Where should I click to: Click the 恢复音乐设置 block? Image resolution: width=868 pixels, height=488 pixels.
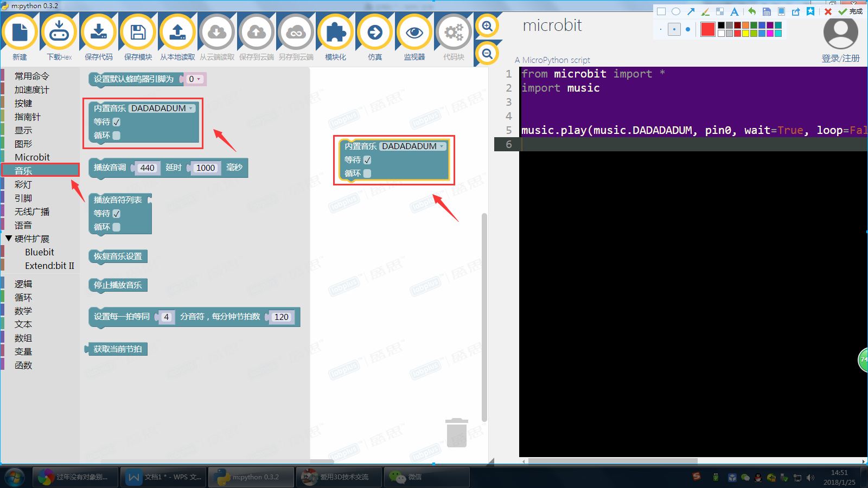pos(118,256)
